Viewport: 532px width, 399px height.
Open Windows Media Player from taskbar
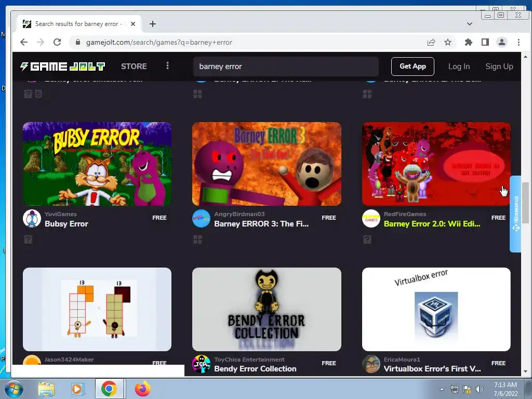(x=77, y=389)
